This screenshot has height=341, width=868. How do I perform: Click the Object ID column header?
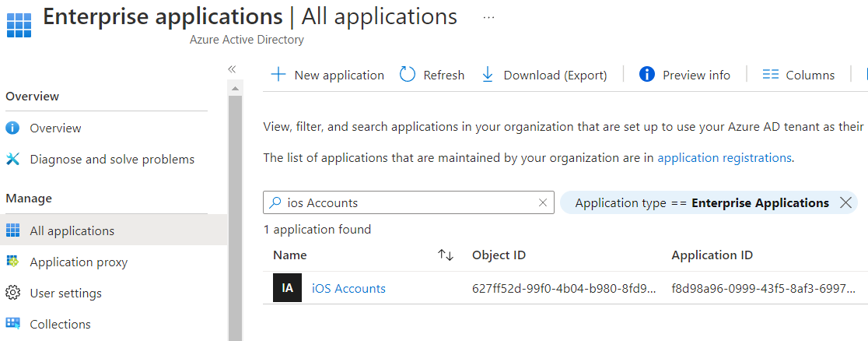point(499,255)
